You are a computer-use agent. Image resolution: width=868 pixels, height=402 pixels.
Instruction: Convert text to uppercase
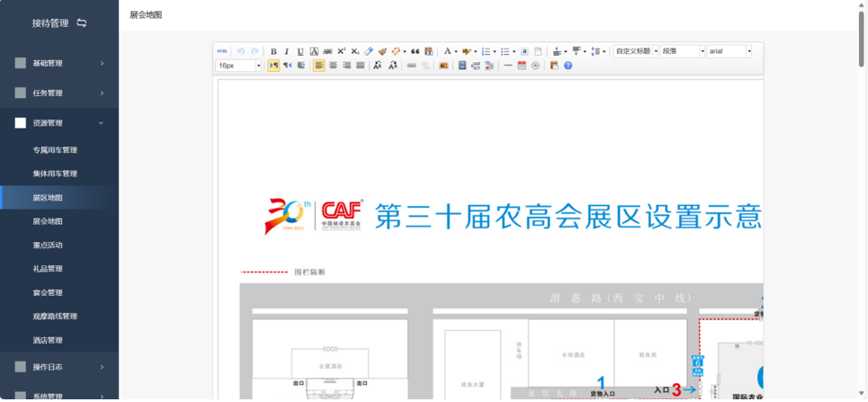coord(378,66)
